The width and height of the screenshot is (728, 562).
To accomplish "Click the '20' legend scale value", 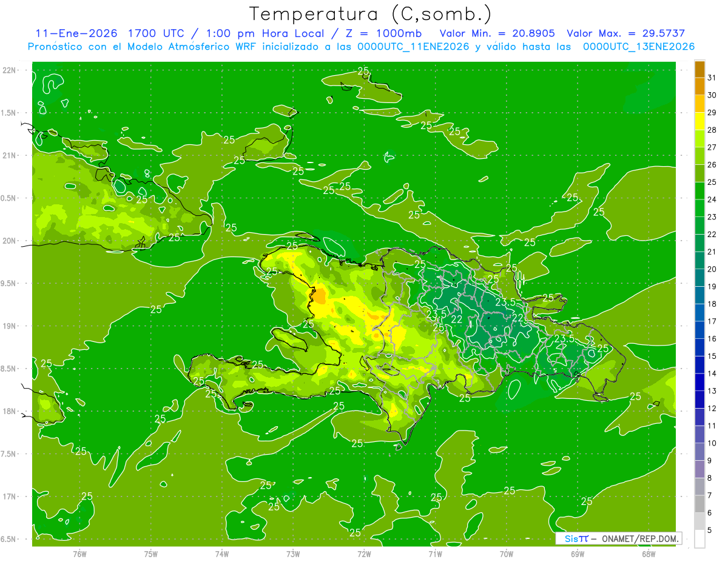I will (712, 269).
